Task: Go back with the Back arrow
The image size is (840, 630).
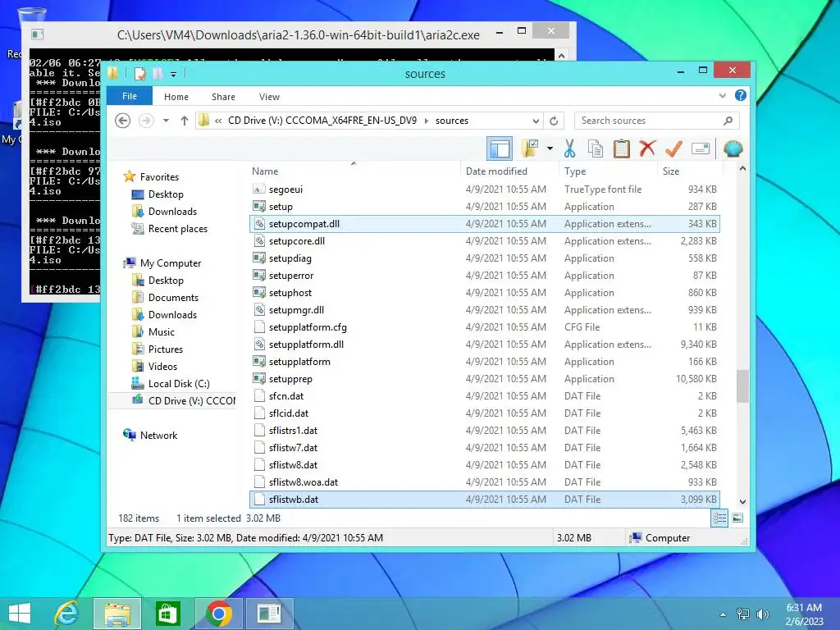Action: tap(123, 121)
